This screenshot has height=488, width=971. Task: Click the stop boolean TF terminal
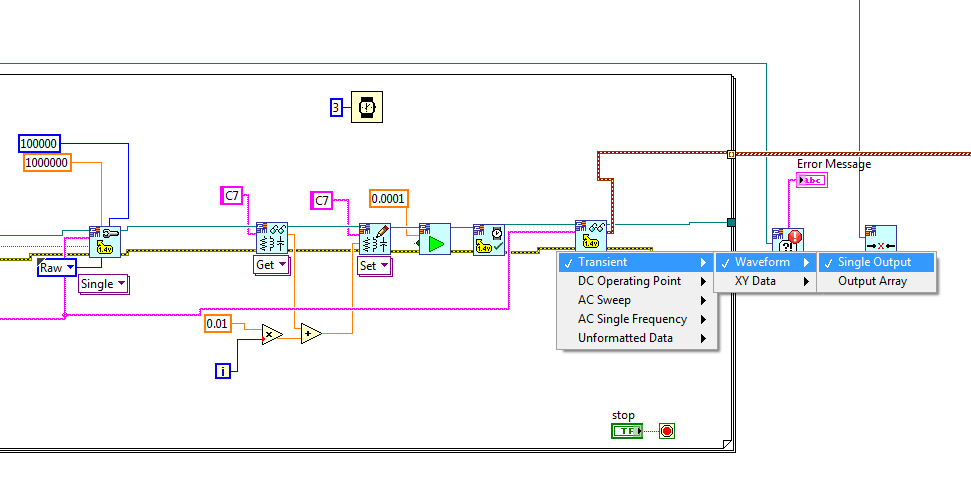(x=627, y=430)
